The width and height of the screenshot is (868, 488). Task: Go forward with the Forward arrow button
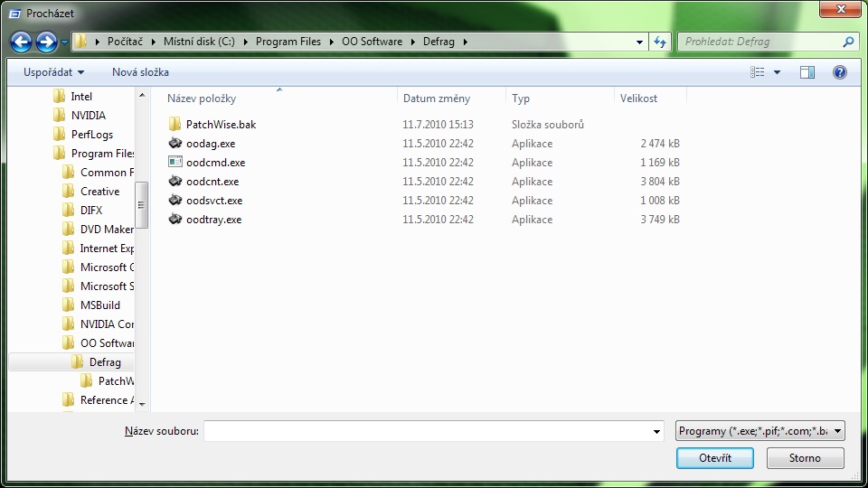pyautogui.click(x=46, y=42)
